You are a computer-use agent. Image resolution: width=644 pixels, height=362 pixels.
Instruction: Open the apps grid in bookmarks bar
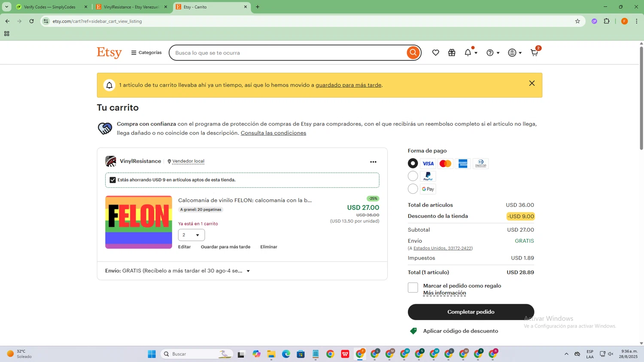click(7, 33)
